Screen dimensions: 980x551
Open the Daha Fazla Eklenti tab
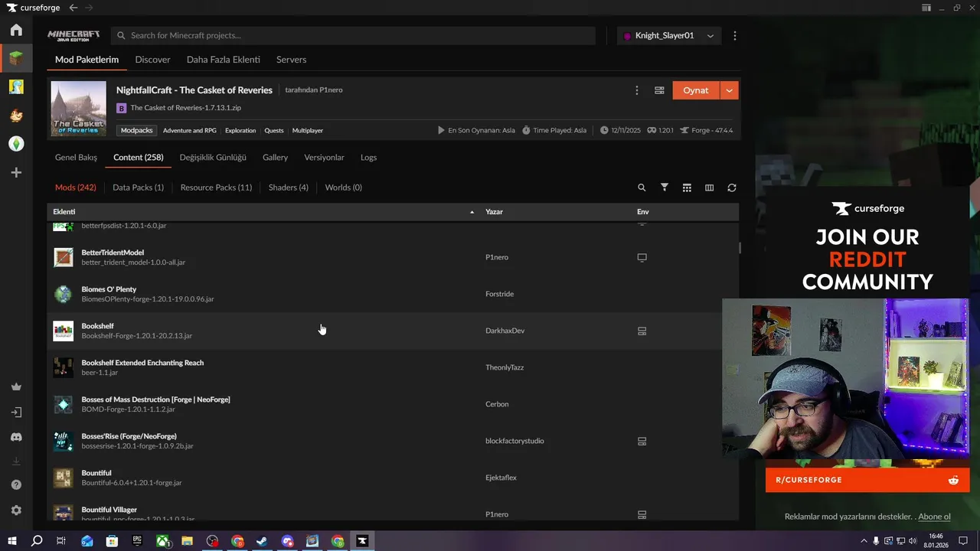(224, 60)
